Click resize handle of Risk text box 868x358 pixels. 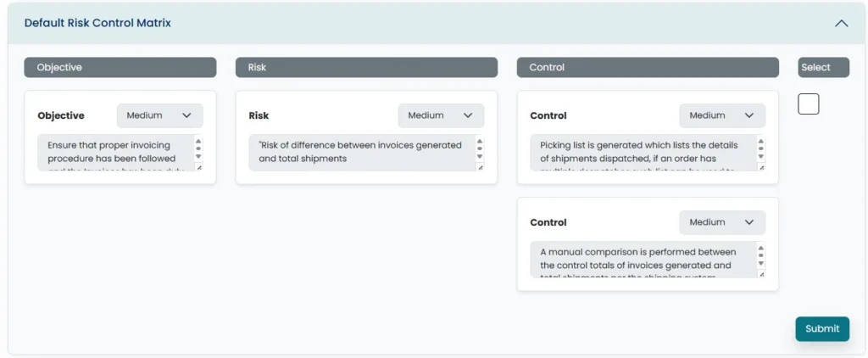click(x=480, y=167)
